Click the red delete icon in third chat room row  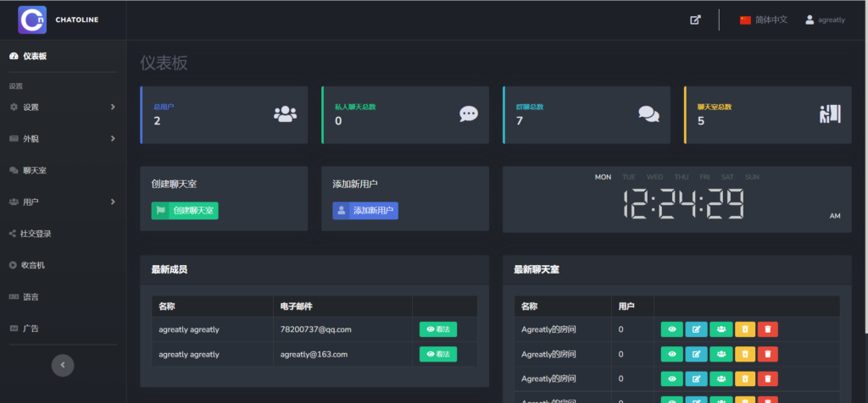768,378
